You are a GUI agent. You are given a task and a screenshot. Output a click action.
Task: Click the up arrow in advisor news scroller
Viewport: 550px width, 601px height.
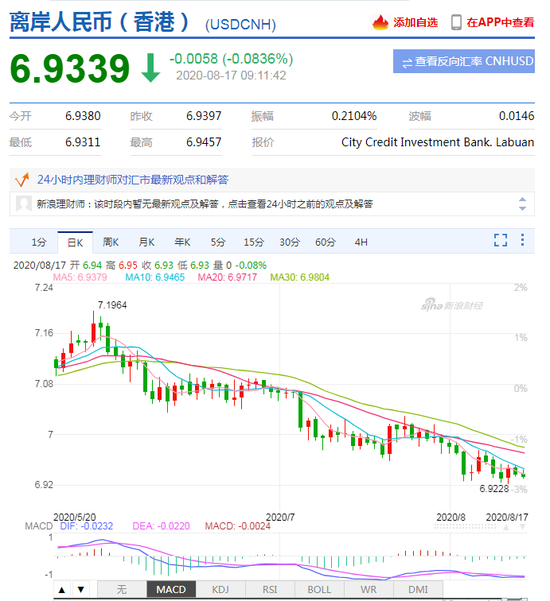[522, 199]
